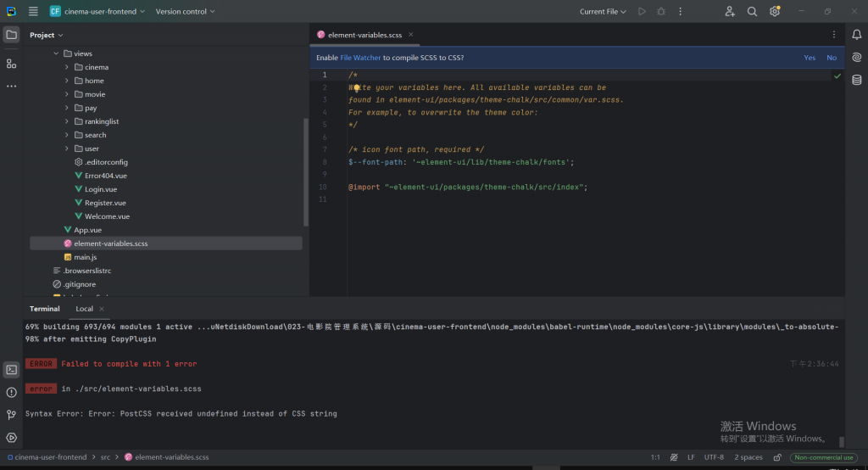Show more tool windows ellipsis
The height and width of the screenshot is (470, 868).
11,87
